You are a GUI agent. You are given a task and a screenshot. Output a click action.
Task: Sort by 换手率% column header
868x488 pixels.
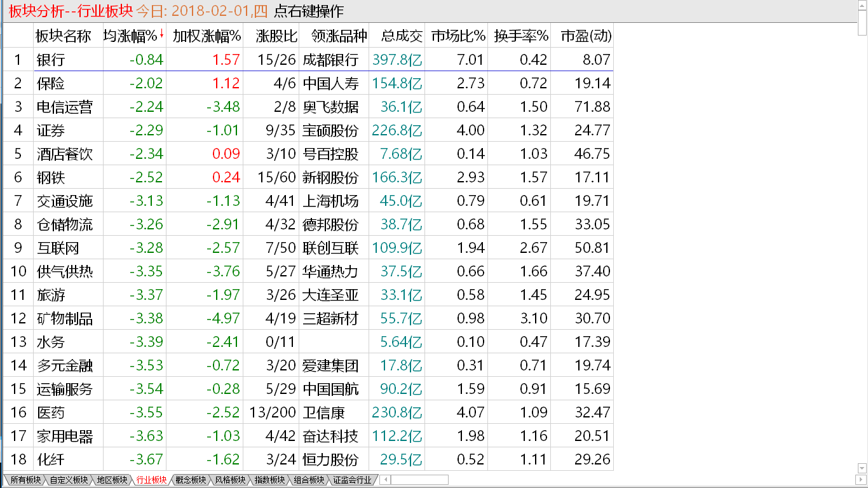pos(520,36)
